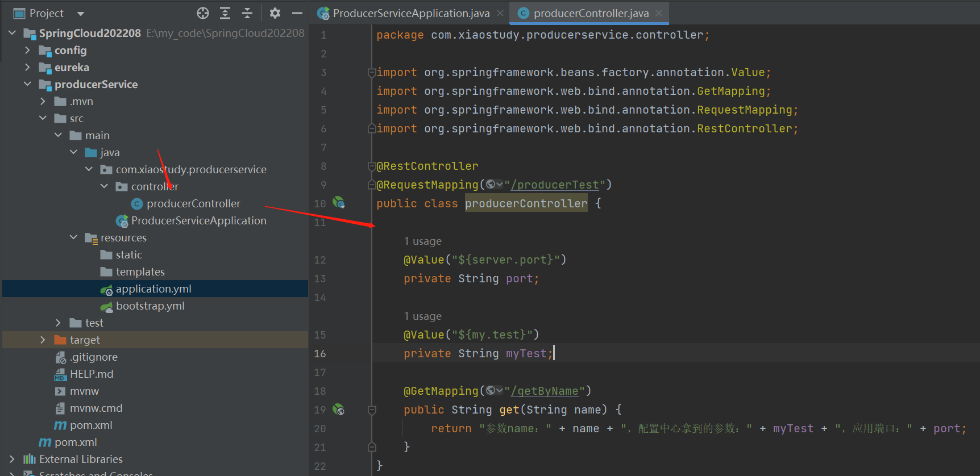Open application.yml in tree
Screen dimensions: 980x476
(153, 289)
